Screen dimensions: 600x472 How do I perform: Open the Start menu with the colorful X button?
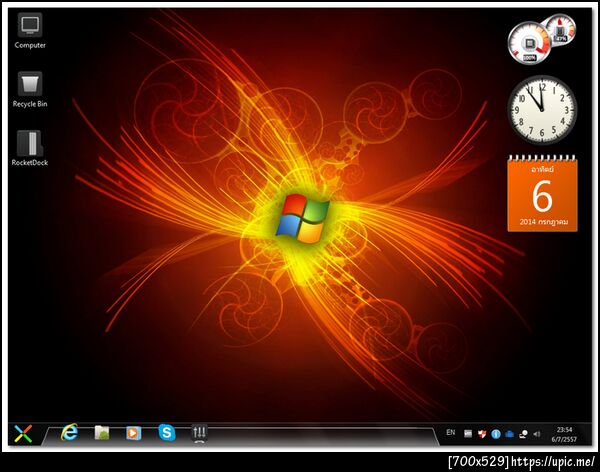point(23,434)
